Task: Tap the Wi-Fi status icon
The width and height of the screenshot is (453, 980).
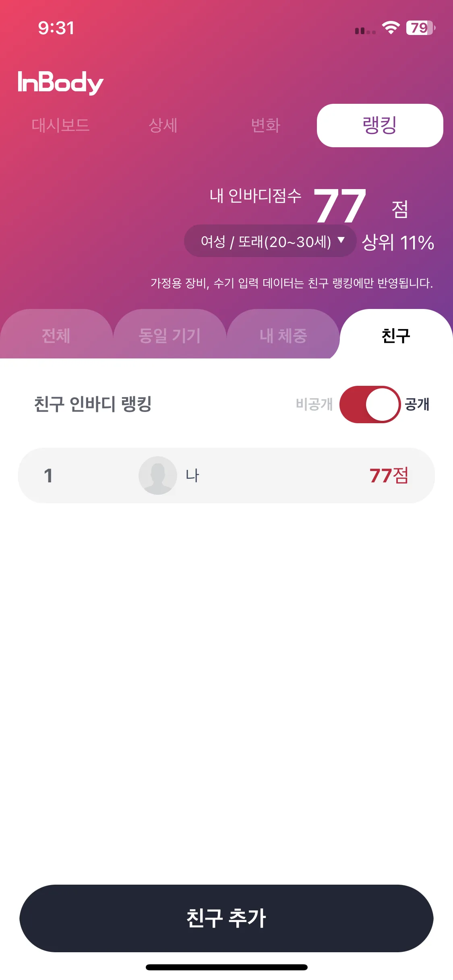Action: 391,28
